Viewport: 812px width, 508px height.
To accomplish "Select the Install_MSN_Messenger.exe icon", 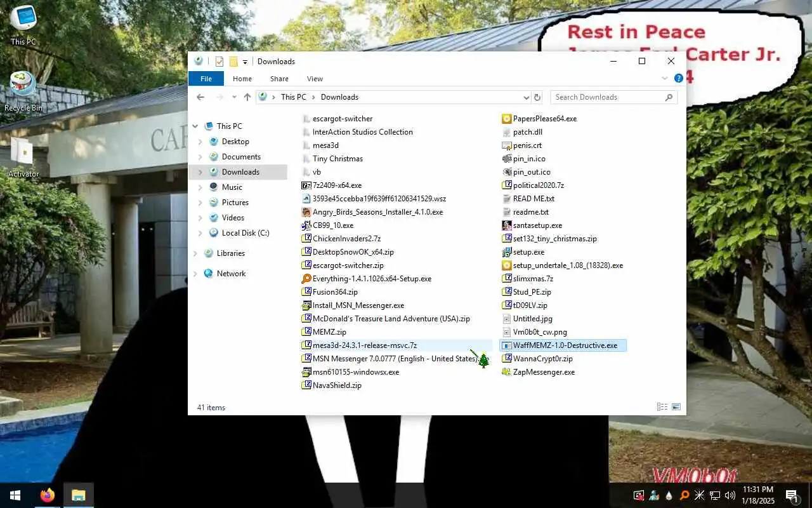I will 306,305.
